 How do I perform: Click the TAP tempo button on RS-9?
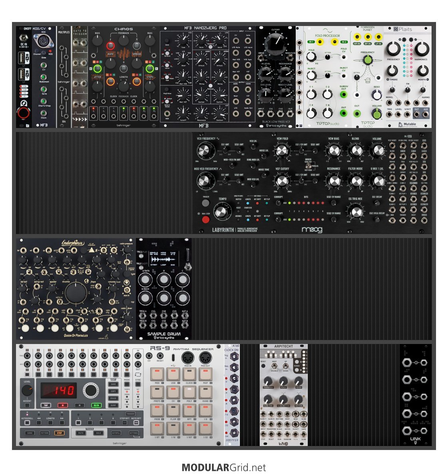tap(46, 405)
